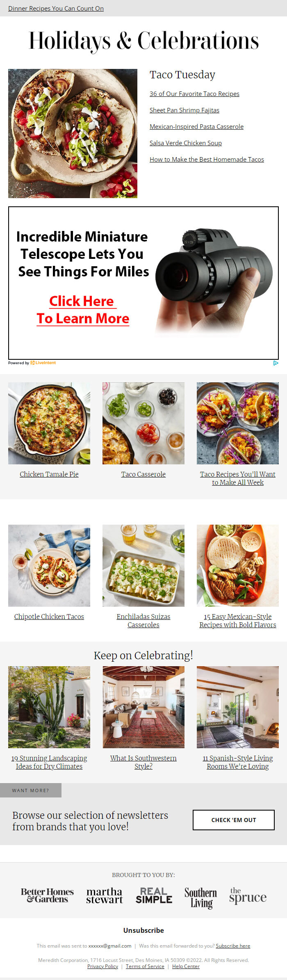Follow the Dinner Recipes You Can Count On link
The width and height of the screenshot is (287, 980).
coord(56,8)
